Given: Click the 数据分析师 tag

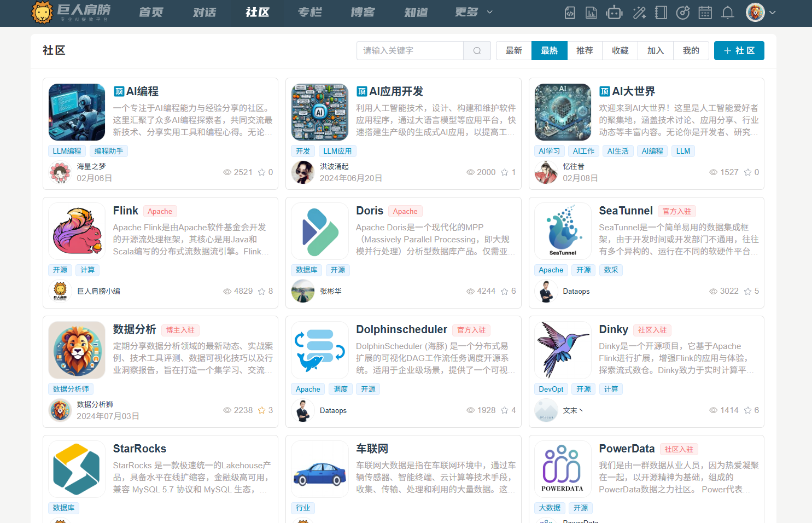Looking at the screenshot, I should click(x=71, y=389).
